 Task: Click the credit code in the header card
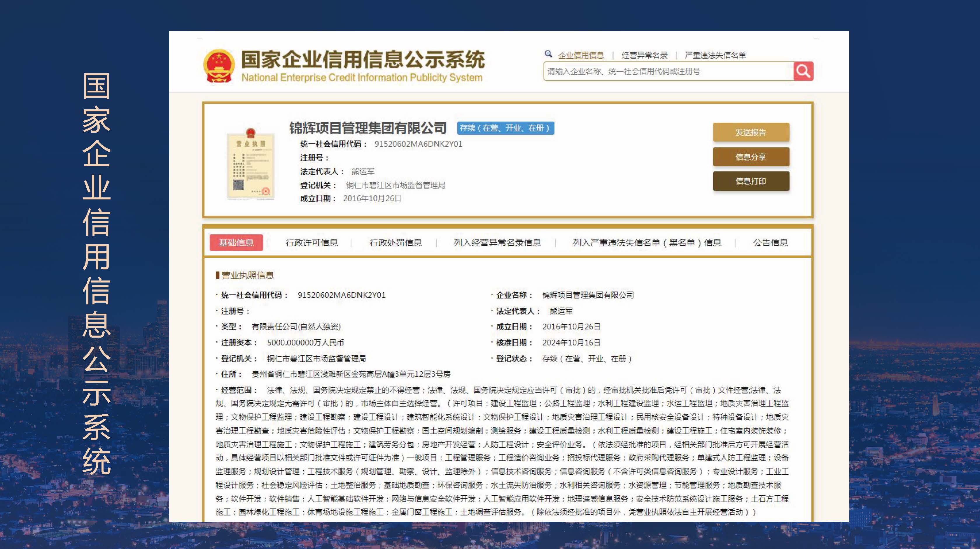click(419, 144)
